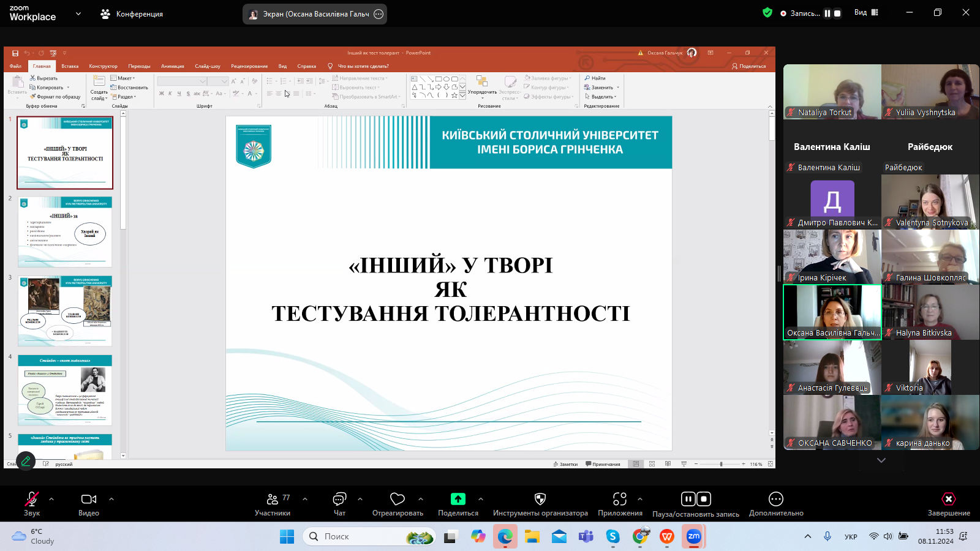Switch to the Вставка ribbon tab
The width and height of the screenshot is (980, 551).
(x=70, y=66)
